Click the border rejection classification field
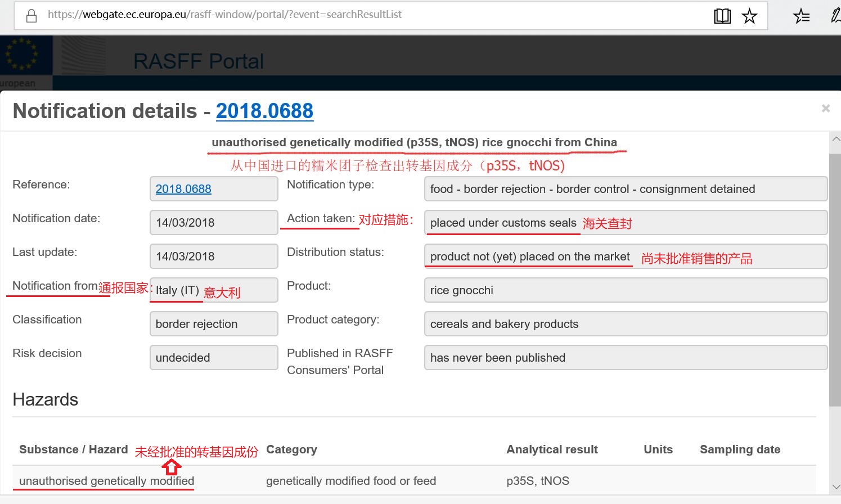 pyautogui.click(x=214, y=323)
